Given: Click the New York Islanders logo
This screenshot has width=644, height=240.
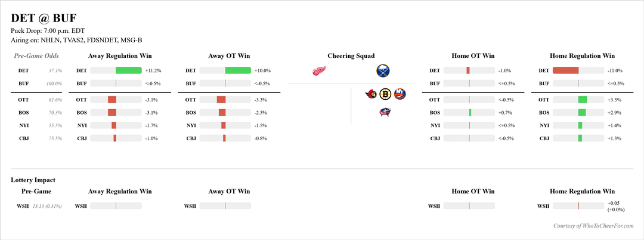Looking at the screenshot, I should coord(400,94).
